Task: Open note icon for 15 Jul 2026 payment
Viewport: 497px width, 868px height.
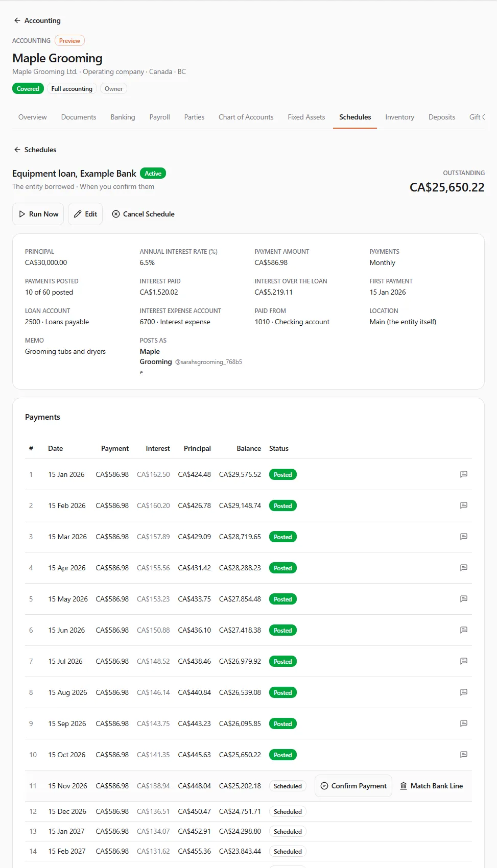Action: [464, 661]
